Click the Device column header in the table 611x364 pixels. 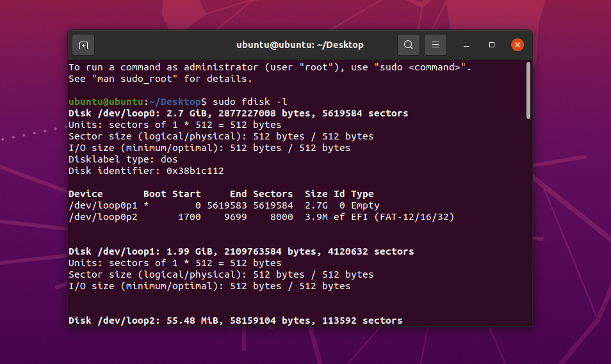click(85, 194)
